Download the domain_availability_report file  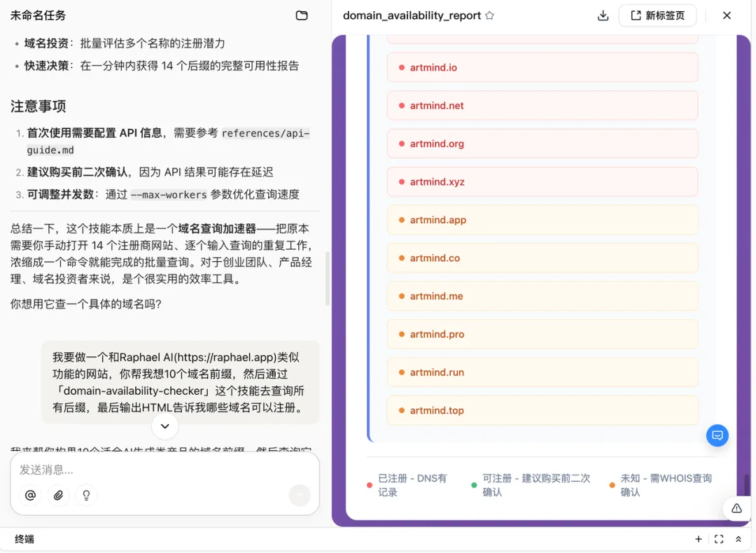(x=603, y=15)
